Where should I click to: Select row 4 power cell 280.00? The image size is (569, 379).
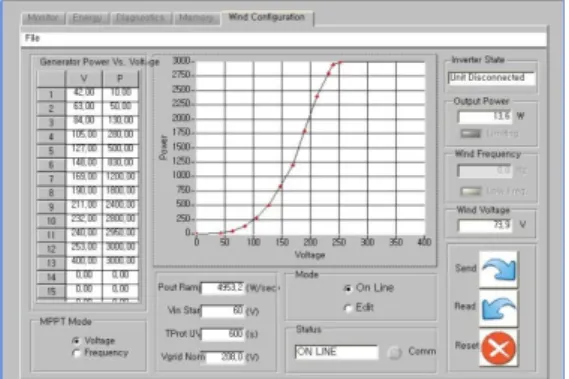pos(120,135)
